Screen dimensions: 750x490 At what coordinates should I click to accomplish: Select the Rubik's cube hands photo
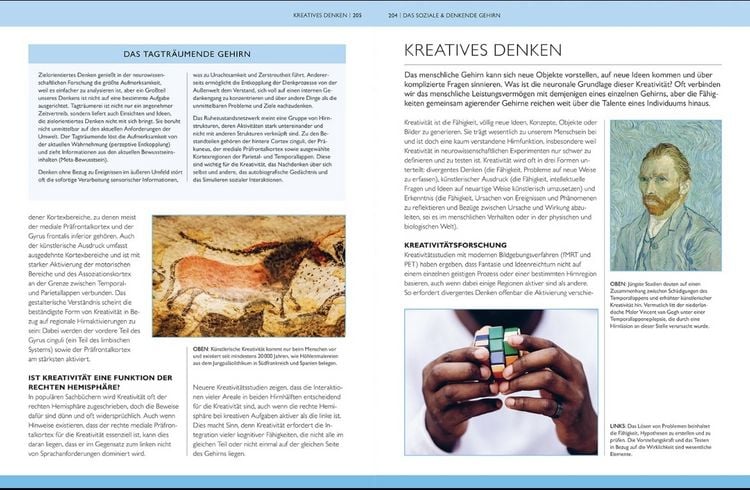point(501,382)
